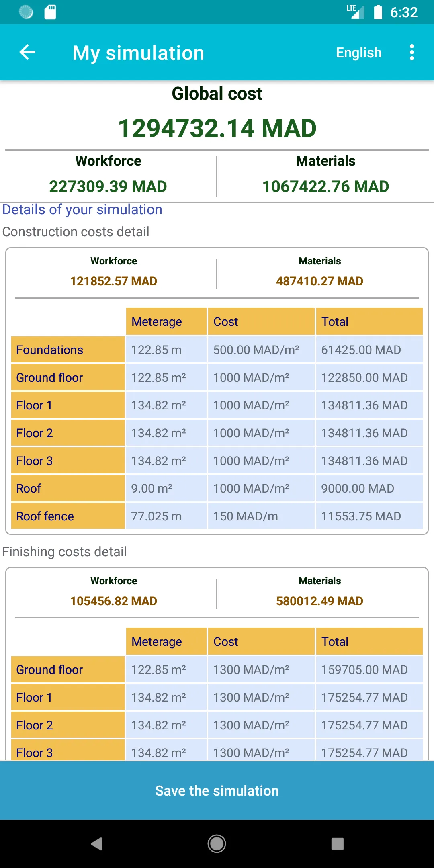Select construction workforce 121852.57 MAD

114,281
